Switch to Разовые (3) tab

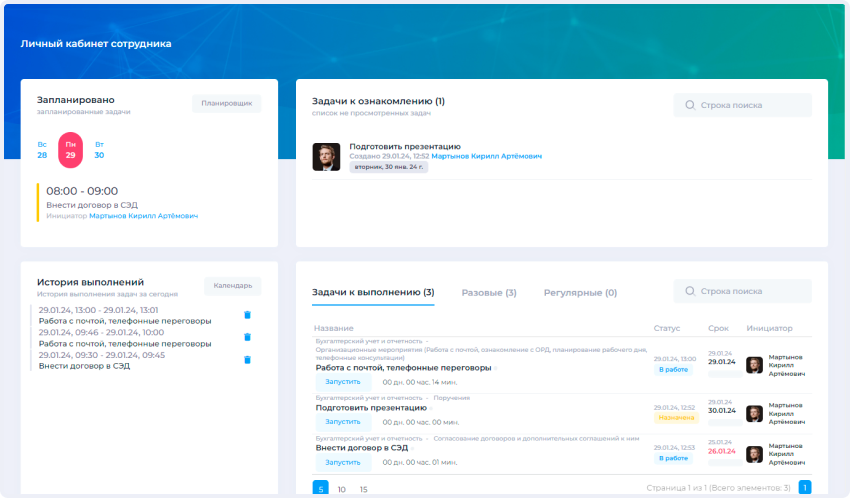tap(488, 293)
